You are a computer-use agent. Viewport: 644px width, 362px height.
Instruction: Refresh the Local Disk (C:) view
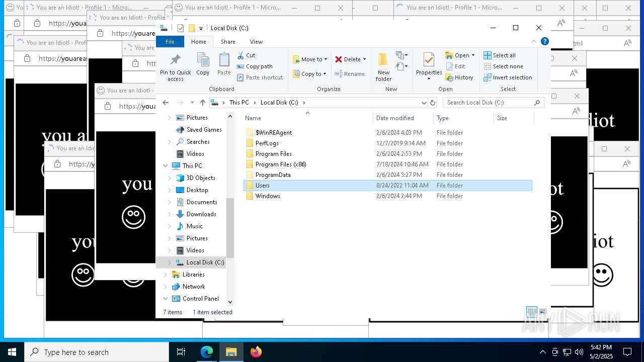click(433, 103)
